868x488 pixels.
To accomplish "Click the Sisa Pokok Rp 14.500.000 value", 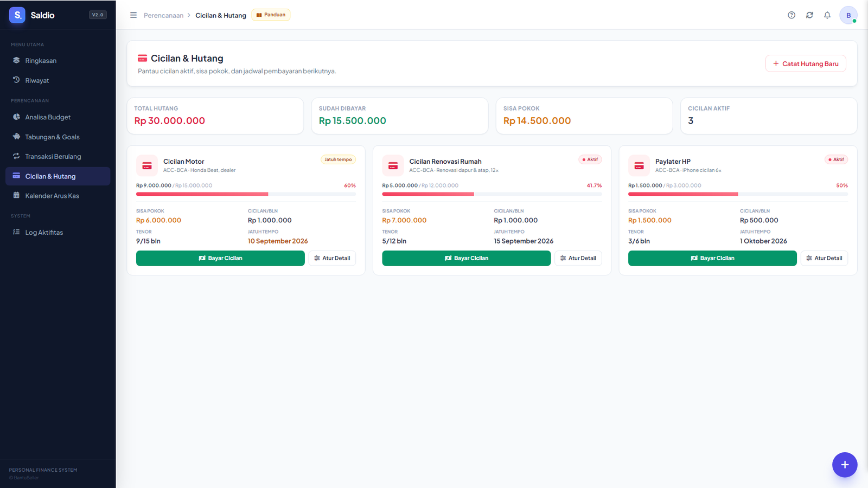I will [x=537, y=121].
